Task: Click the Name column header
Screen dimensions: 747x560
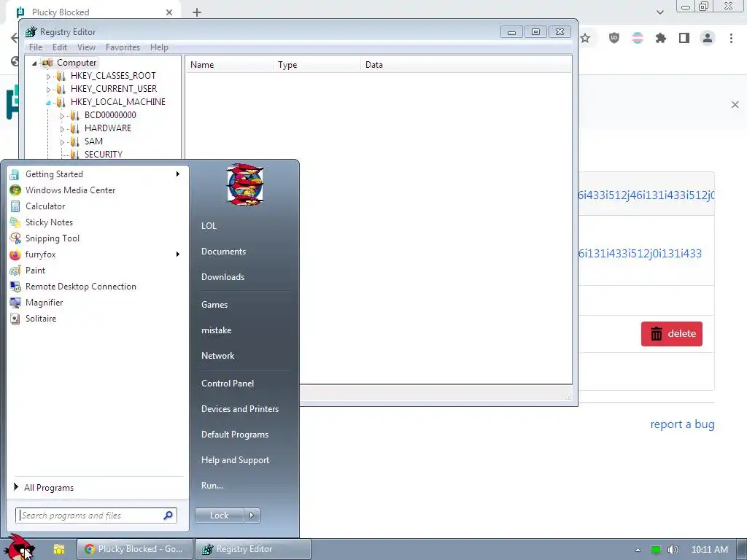Action: [x=229, y=65]
